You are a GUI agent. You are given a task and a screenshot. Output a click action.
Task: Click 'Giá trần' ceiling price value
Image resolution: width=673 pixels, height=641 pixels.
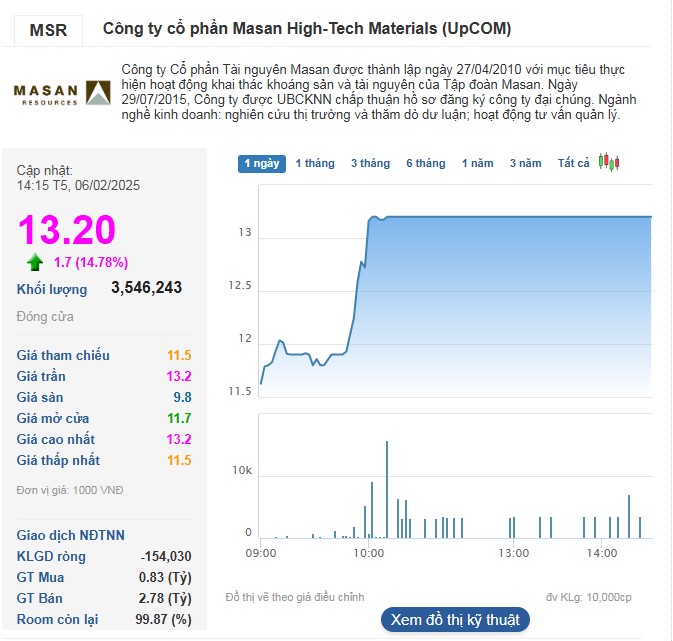[x=178, y=376]
